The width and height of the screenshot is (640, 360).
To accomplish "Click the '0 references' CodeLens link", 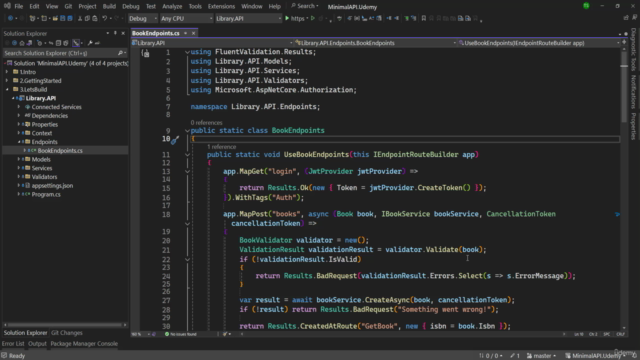I will point(206,122).
